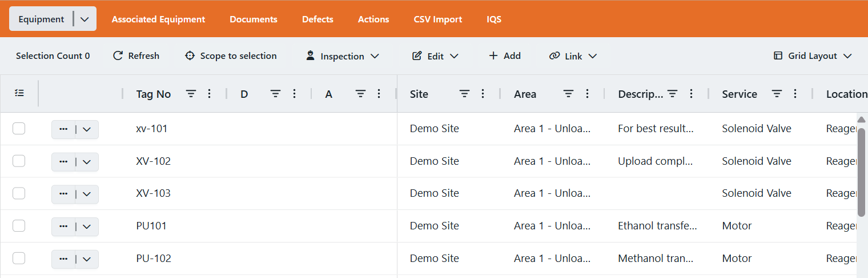Switch to the IQS tab

[x=494, y=19]
